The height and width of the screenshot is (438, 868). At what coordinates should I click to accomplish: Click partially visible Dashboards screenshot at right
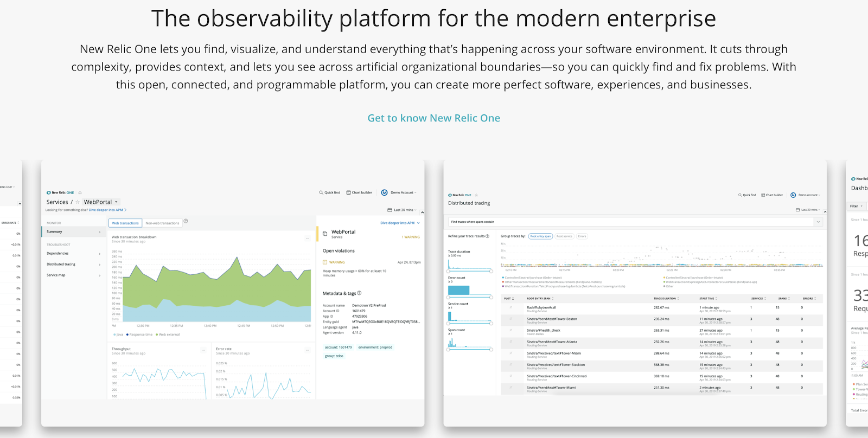point(857,293)
